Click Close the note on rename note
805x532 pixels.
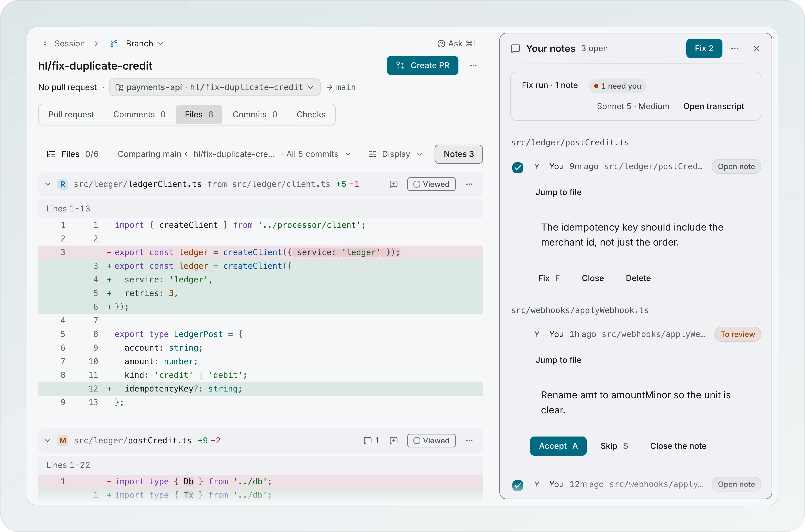678,446
